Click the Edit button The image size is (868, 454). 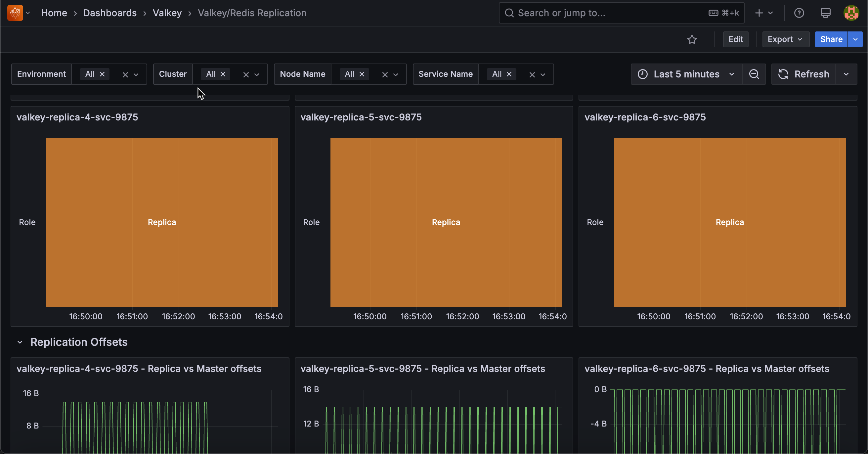[736, 39]
